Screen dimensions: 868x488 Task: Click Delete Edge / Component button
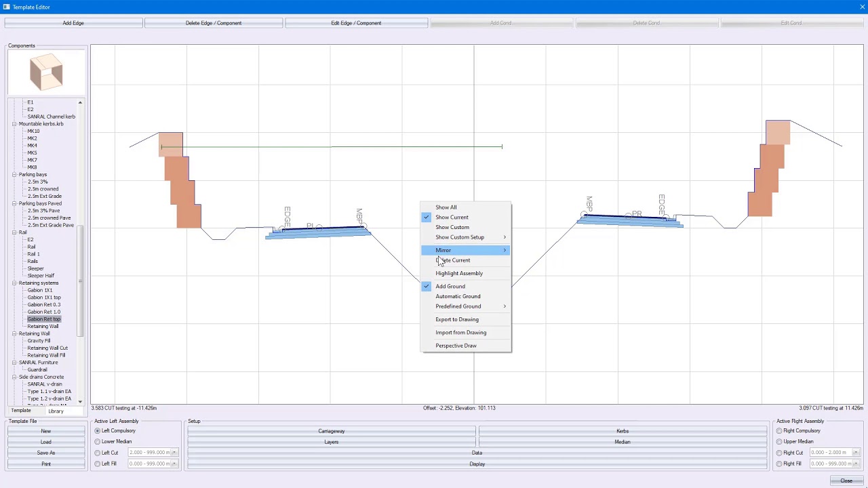tap(214, 23)
